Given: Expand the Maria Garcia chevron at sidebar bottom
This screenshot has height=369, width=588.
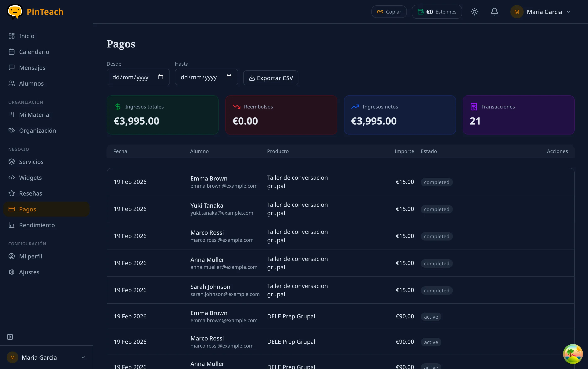Looking at the screenshot, I should [83, 357].
